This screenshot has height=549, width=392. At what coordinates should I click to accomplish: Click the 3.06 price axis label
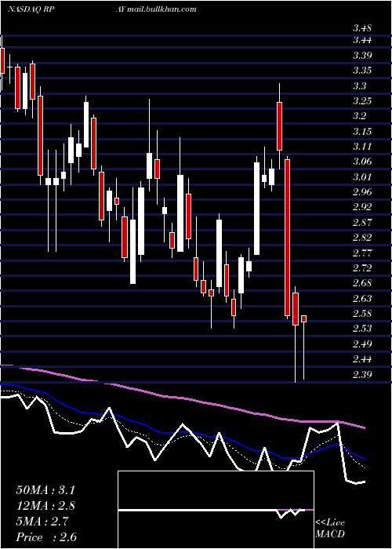(362, 162)
